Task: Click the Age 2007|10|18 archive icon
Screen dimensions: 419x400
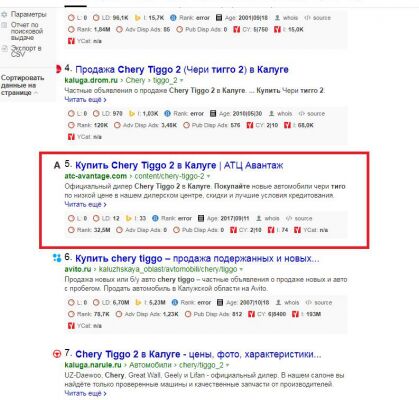Action: tap(220, 303)
